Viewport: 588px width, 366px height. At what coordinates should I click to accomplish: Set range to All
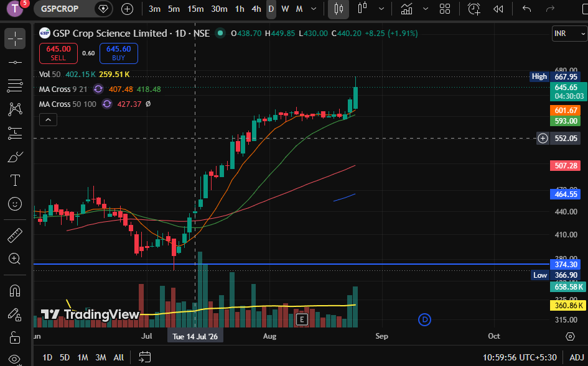118,357
